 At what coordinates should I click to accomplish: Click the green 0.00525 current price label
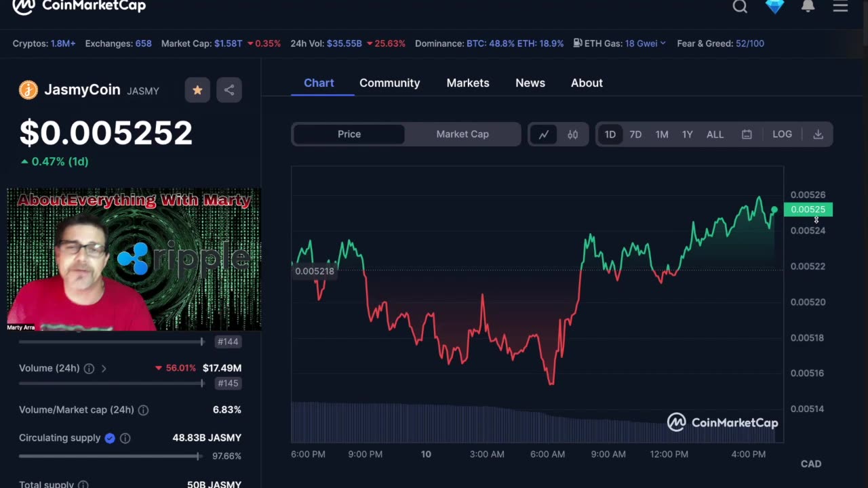[808, 209]
